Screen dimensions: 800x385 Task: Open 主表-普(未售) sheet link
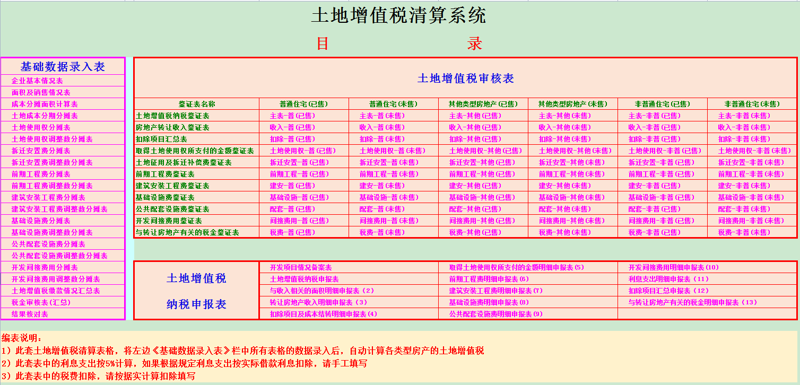[x=382, y=116]
